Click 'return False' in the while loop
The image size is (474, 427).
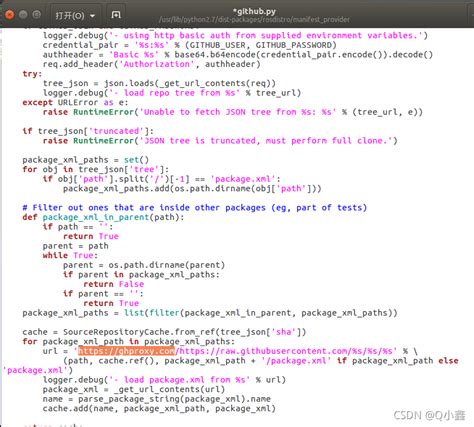click(x=114, y=284)
